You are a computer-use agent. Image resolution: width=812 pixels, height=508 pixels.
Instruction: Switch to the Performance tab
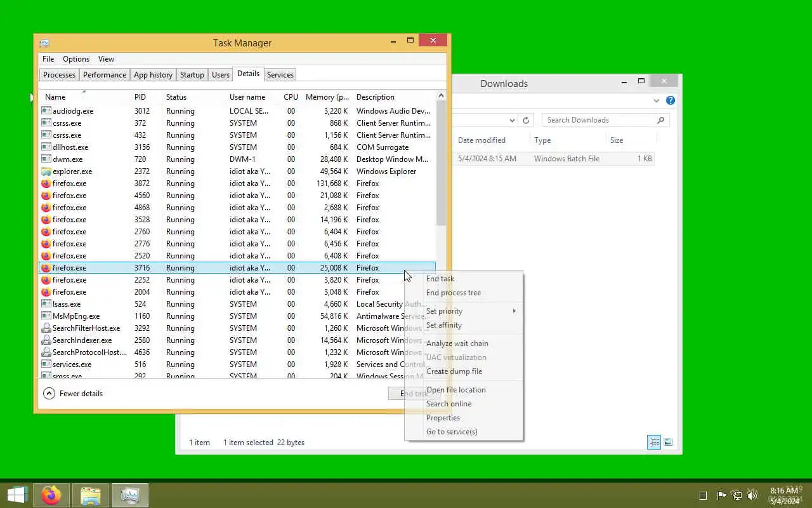[105, 75]
